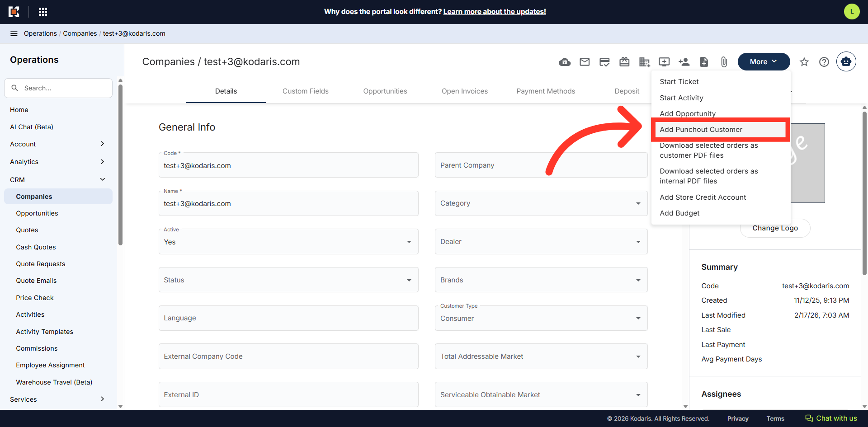The image size is (868, 427).
Task: Open the Active dropdown showing Yes
Action: (x=288, y=242)
